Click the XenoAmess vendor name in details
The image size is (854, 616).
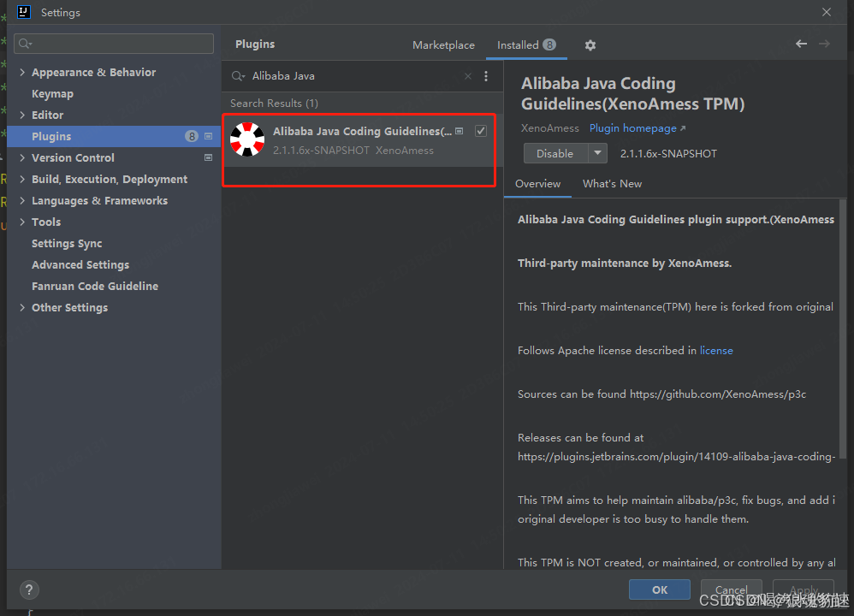click(549, 128)
